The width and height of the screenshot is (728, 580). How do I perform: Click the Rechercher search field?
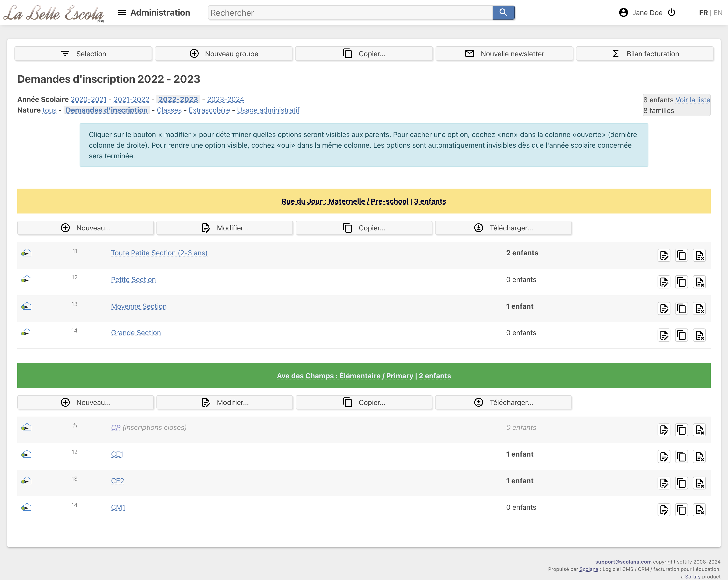point(350,12)
